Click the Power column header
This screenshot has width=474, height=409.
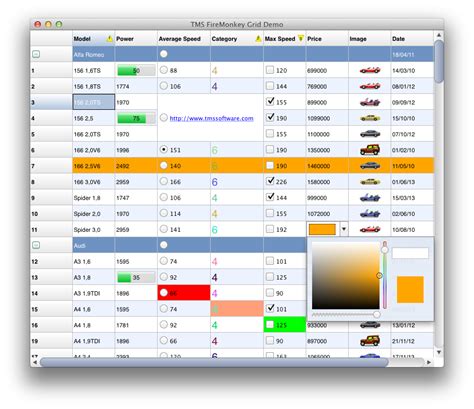pyautogui.click(x=136, y=39)
